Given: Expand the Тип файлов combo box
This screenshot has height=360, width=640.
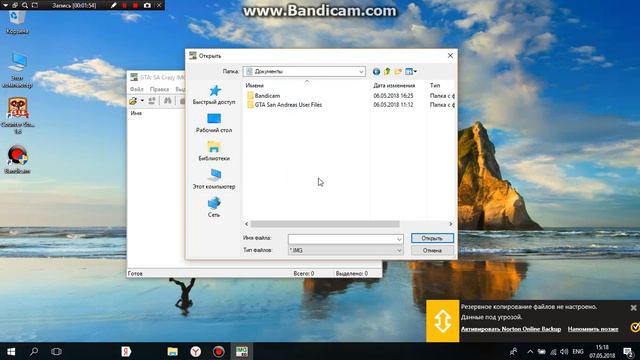Looking at the screenshot, I should coord(346,250).
